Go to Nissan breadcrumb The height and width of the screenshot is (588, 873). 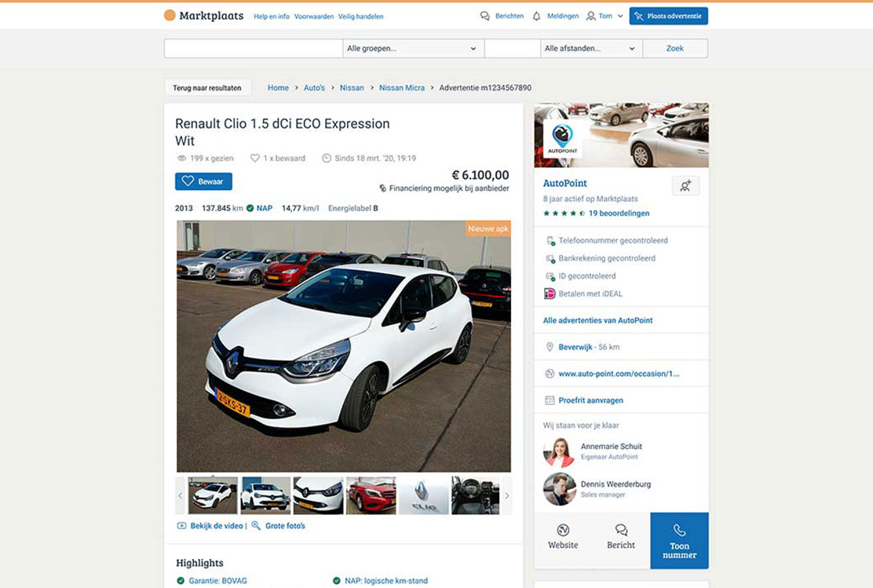352,88
